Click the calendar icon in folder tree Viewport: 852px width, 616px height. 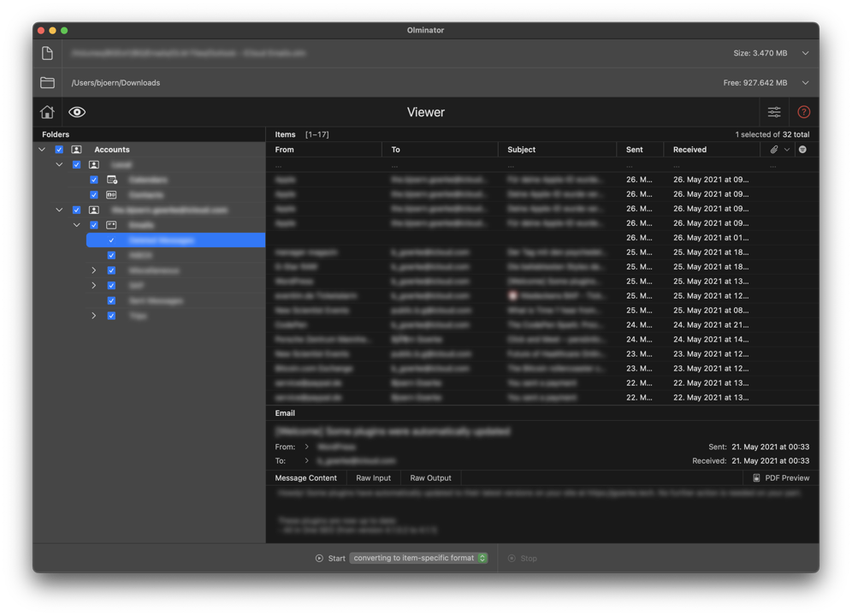tap(112, 180)
